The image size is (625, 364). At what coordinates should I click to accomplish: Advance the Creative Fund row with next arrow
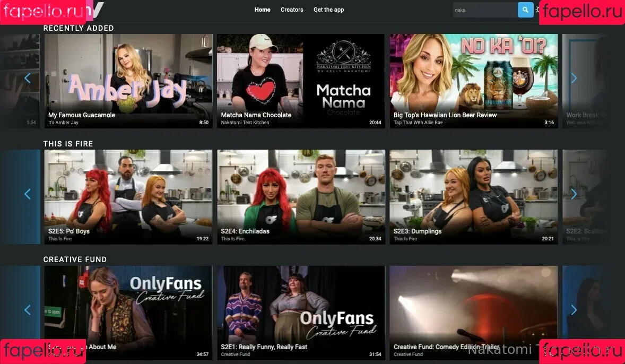pos(574,310)
